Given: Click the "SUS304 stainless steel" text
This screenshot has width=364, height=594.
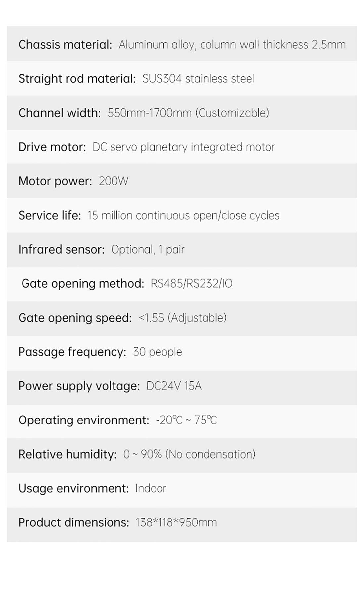Looking at the screenshot, I should (x=198, y=79).
